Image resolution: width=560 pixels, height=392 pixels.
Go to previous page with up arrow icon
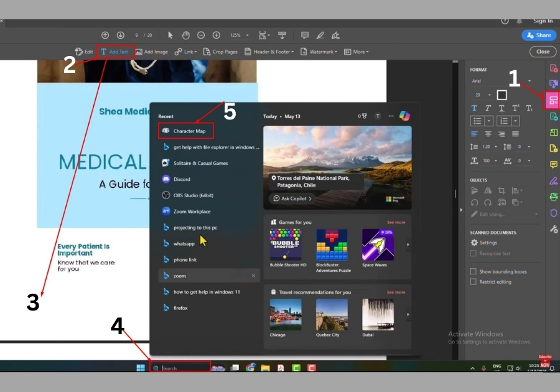click(x=105, y=35)
